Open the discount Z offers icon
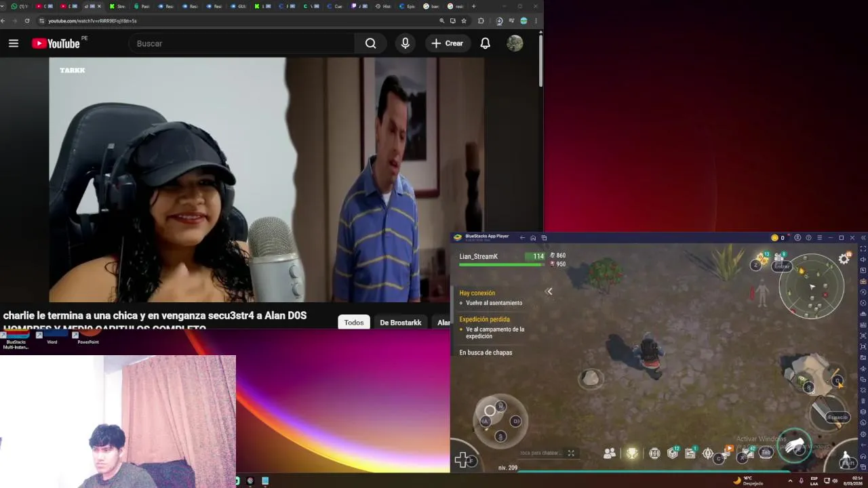Viewport: 868px width, 488px height. pos(761,261)
